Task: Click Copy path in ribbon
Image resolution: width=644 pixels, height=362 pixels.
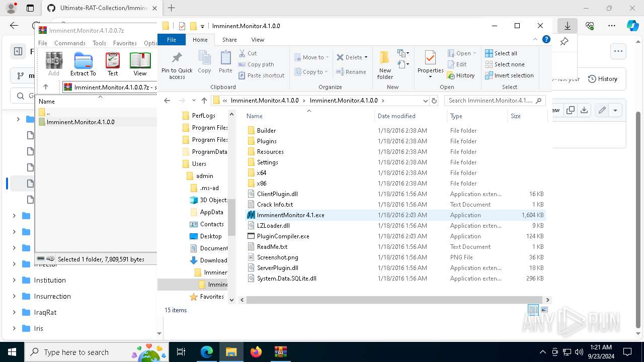Action: tap(256, 64)
